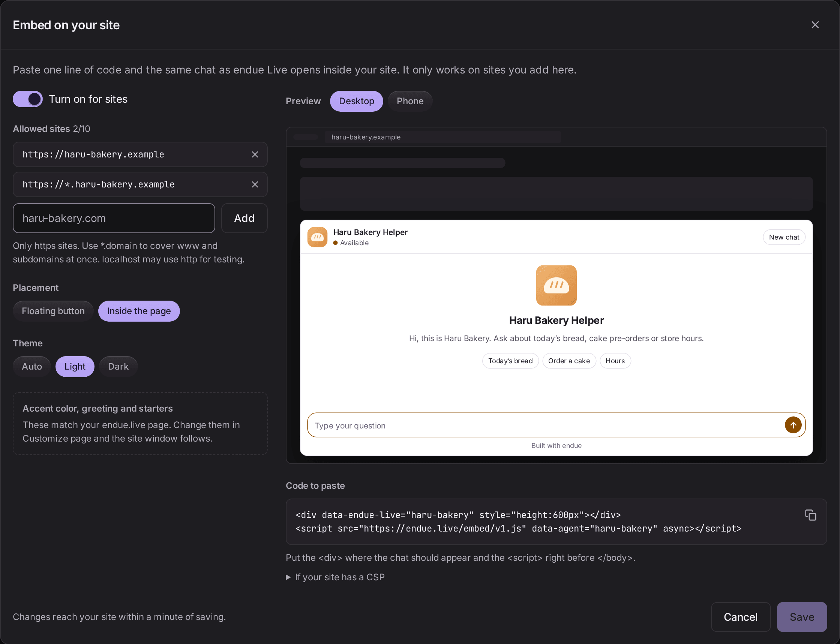Click the large bread logo in the preview
Image resolution: width=840 pixels, height=644 pixels.
click(x=556, y=286)
